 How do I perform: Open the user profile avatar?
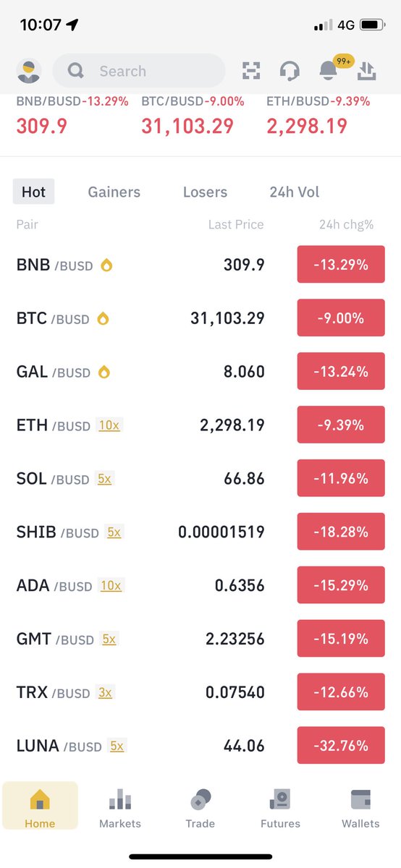click(29, 71)
